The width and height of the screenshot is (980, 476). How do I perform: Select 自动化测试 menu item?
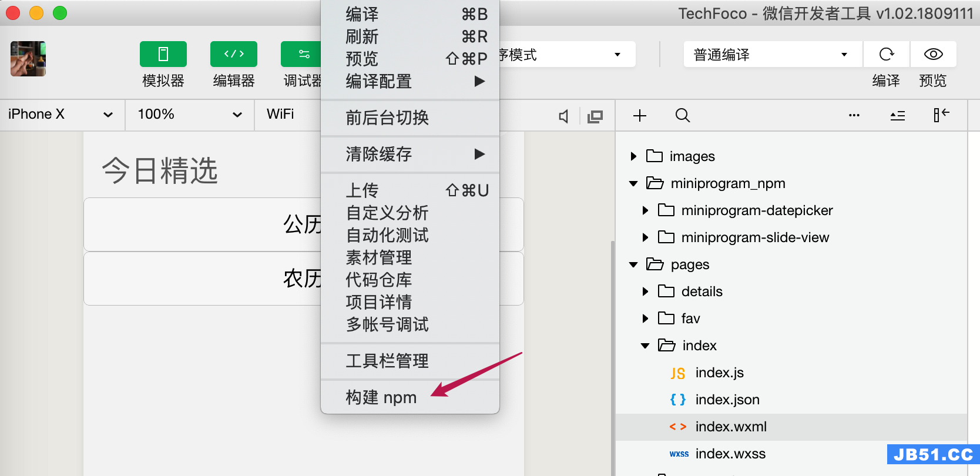coord(410,235)
